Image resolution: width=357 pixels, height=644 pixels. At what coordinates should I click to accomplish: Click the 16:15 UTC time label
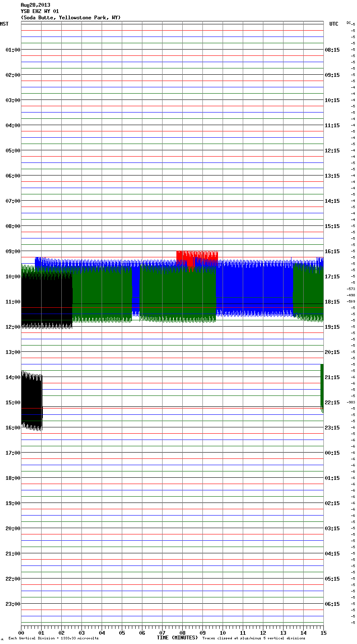point(332,251)
